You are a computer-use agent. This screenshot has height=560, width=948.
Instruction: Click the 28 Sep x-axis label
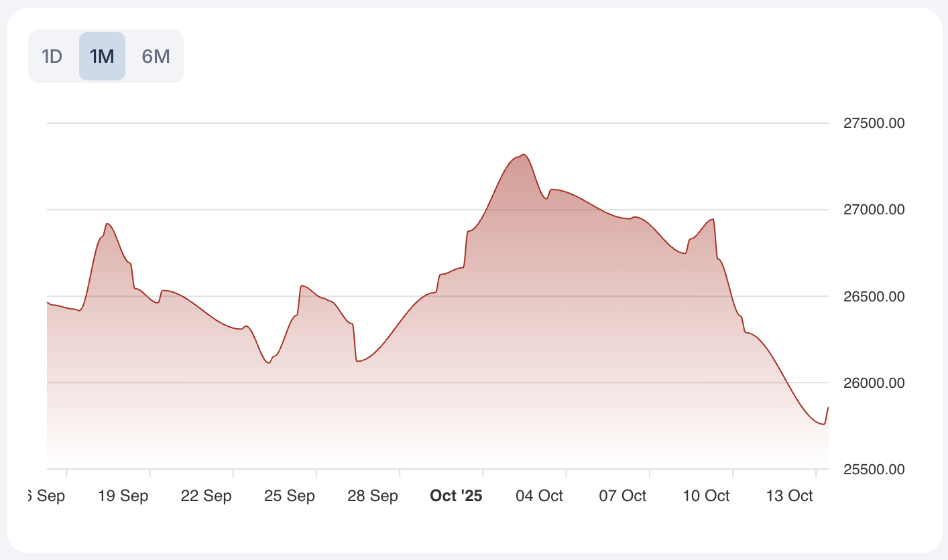372,496
